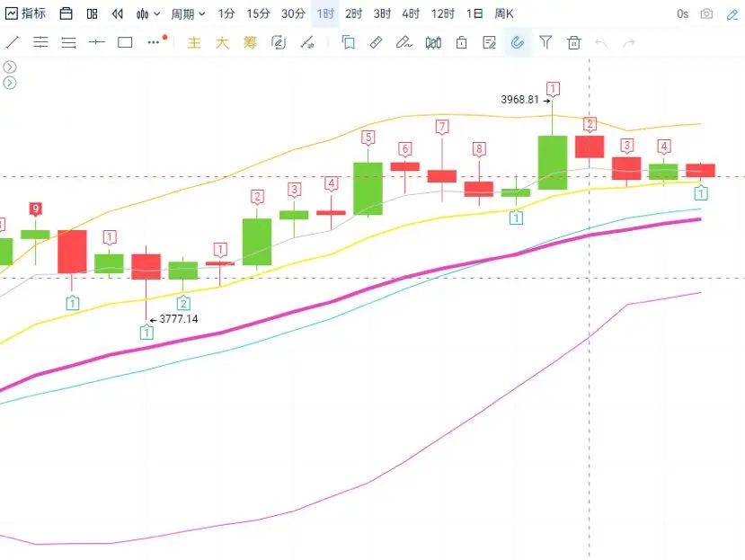
Task: Click the trend line settings icon
Action: [x=307, y=43]
